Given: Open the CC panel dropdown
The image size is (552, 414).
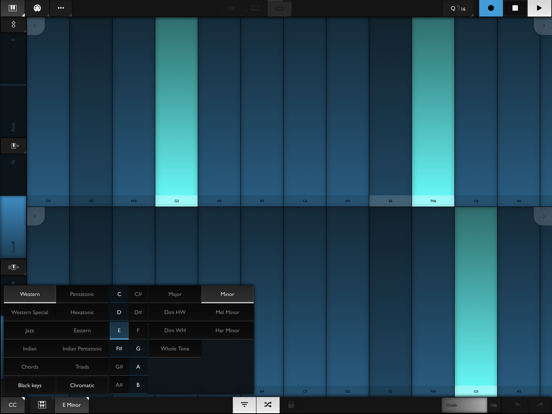Looking at the screenshot, I should pos(13,405).
